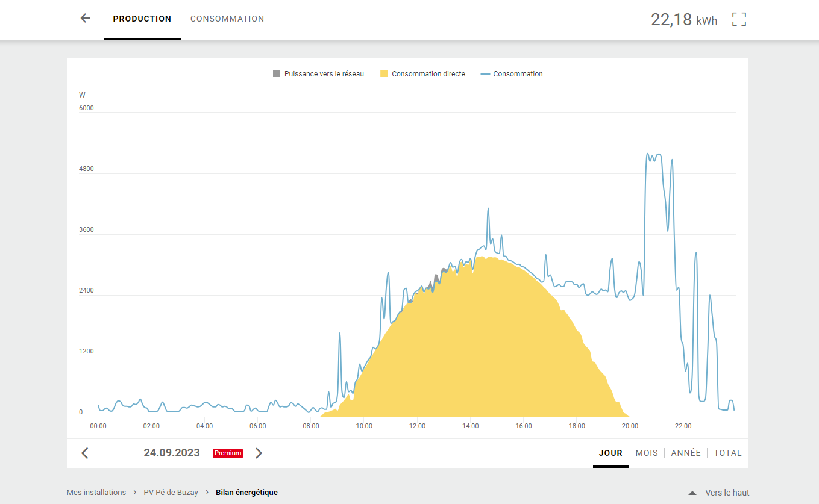Click the red Premium badge
This screenshot has width=819, height=504.
(228, 453)
